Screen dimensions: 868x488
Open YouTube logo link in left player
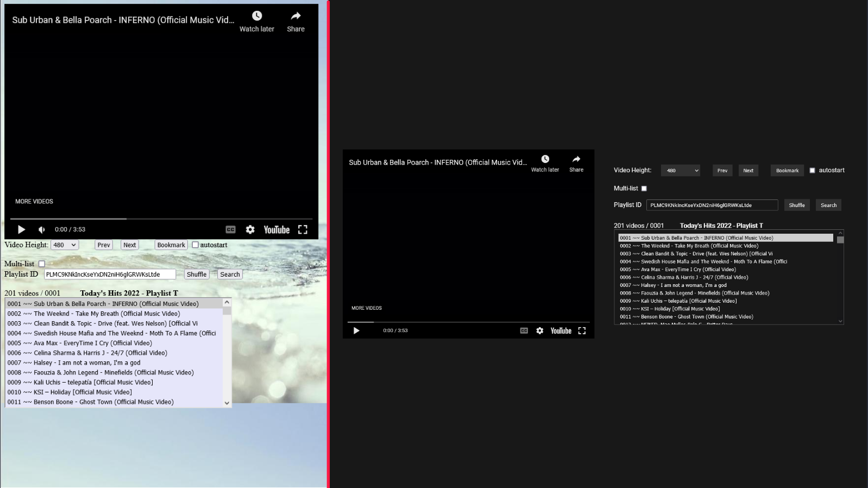coord(276,229)
